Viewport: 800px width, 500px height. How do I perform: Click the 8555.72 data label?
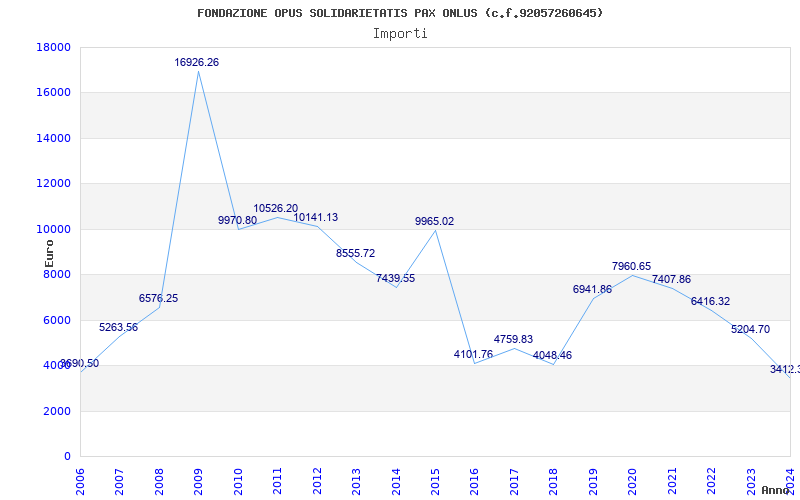click(355, 253)
